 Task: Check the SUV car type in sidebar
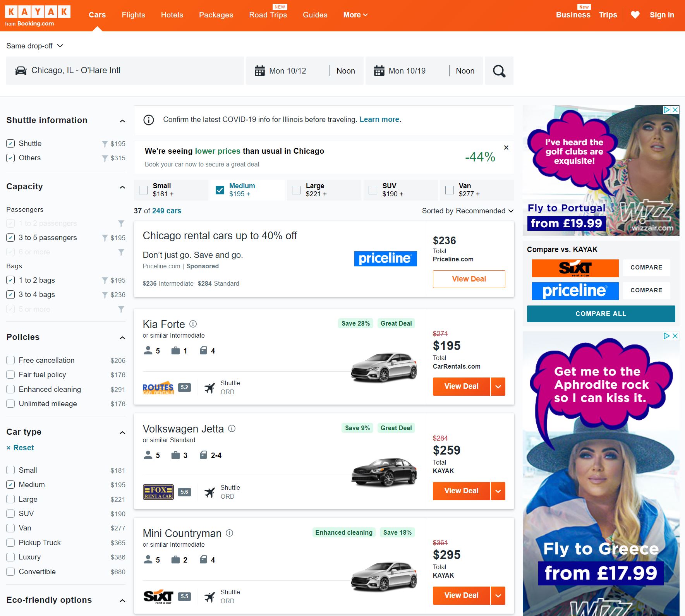[10, 513]
